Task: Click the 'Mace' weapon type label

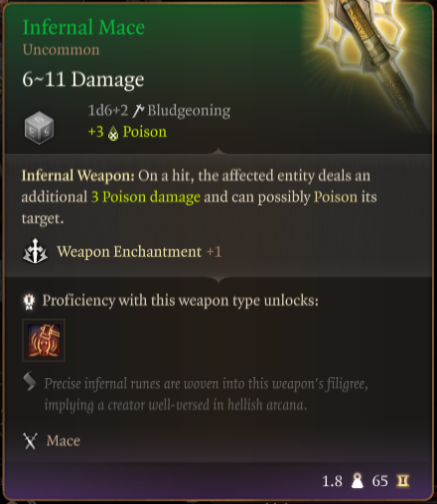Action: coord(64,441)
